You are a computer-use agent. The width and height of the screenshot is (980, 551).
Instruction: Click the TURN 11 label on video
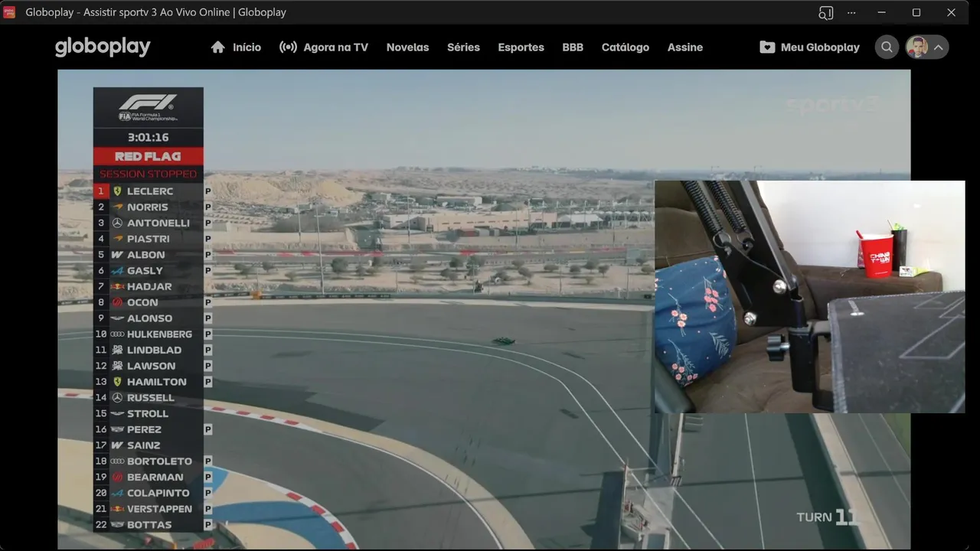(827, 517)
